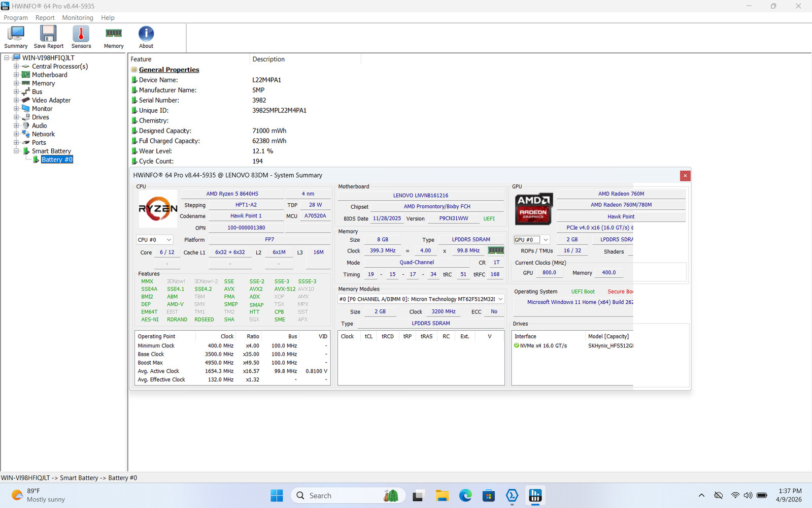
Task: Click the Motherboard tree icon
Action: click(x=26, y=75)
